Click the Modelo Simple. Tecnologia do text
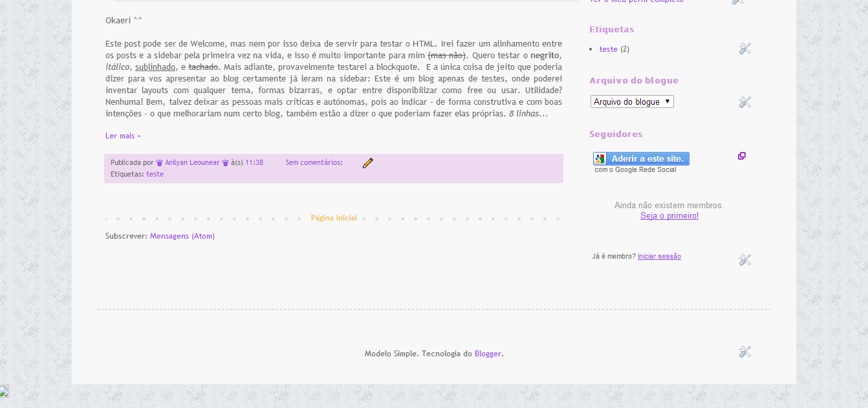The height and width of the screenshot is (408, 868). point(418,354)
